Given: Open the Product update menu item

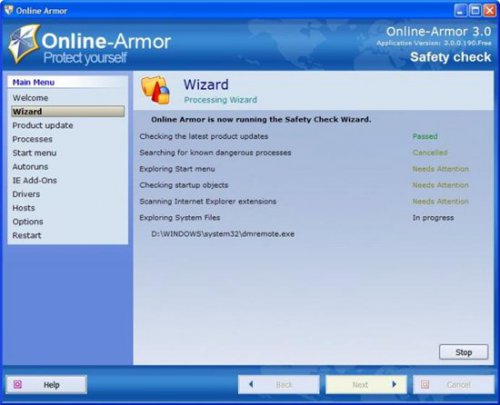Looking at the screenshot, I should 43,125.
